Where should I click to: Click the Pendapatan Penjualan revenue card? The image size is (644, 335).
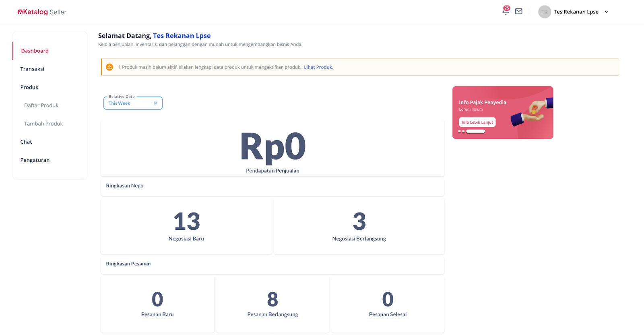(272, 148)
